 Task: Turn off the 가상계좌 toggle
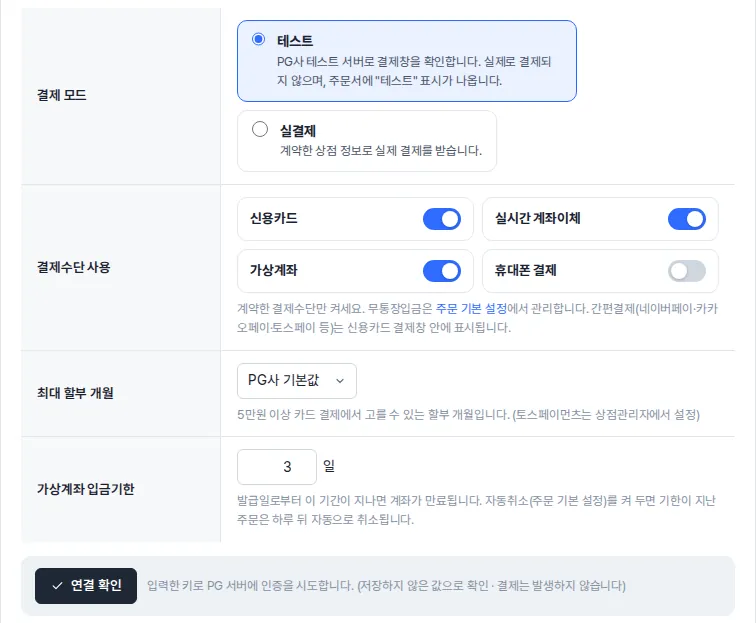(442, 271)
